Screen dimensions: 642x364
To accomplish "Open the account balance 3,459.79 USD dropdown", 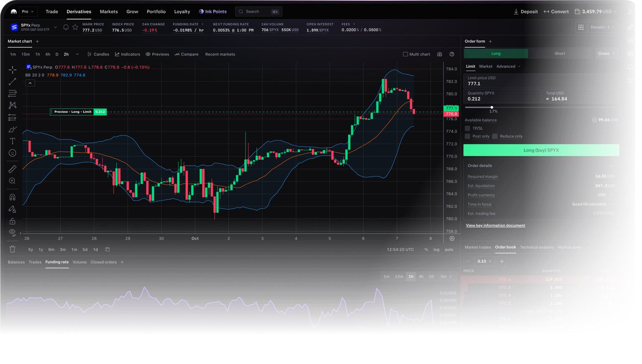I will click(x=596, y=12).
